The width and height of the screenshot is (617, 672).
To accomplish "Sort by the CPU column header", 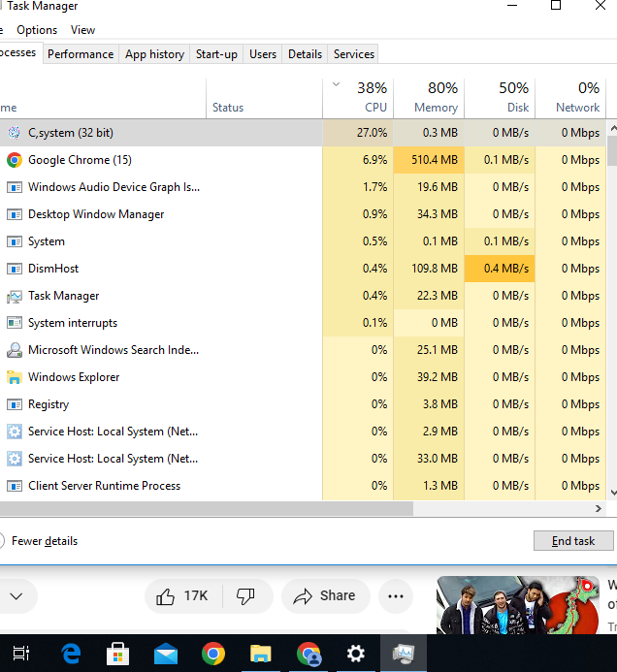I will [358, 98].
